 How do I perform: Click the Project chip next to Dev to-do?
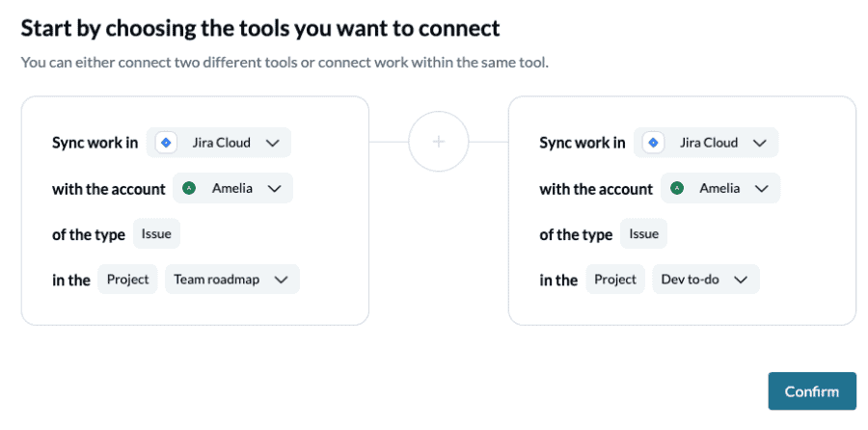(615, 280)
